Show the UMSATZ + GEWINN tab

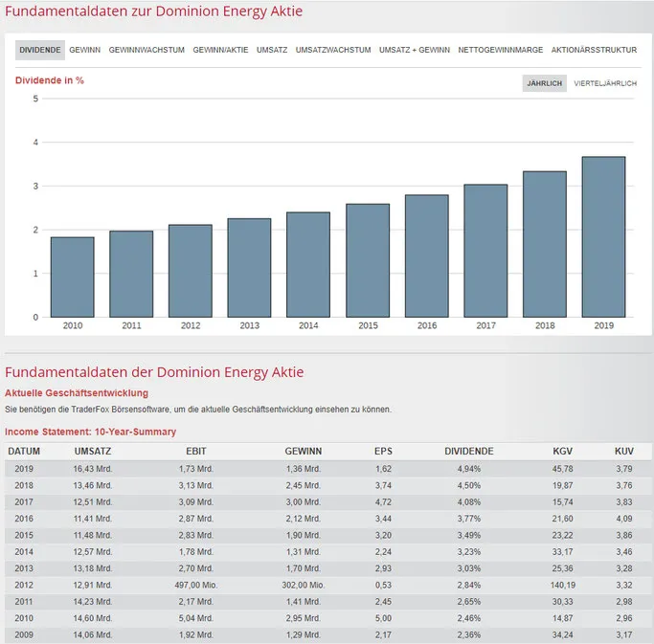tap(415, 50)
